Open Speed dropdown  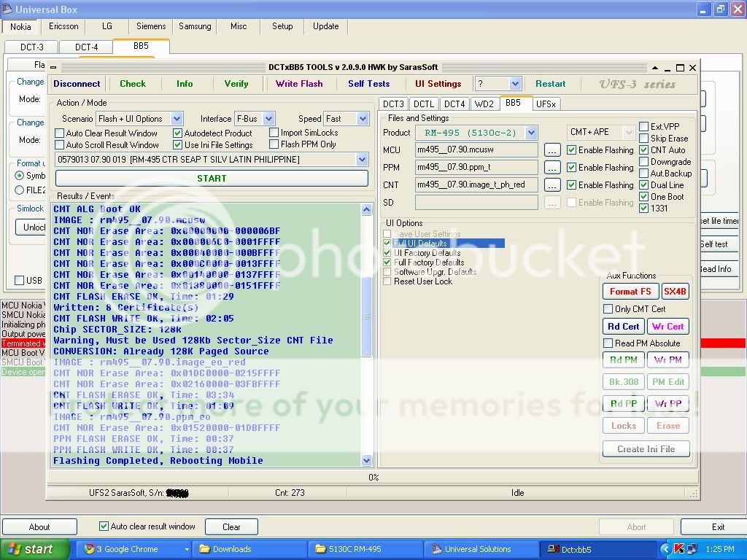(363, 118)
